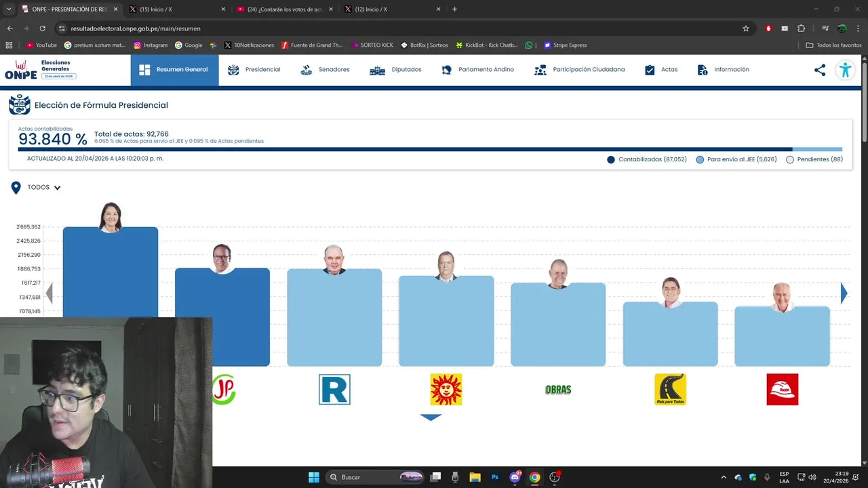Open the Windows Start menu
This screenshot has height=488, width=868.
point(313,477)
